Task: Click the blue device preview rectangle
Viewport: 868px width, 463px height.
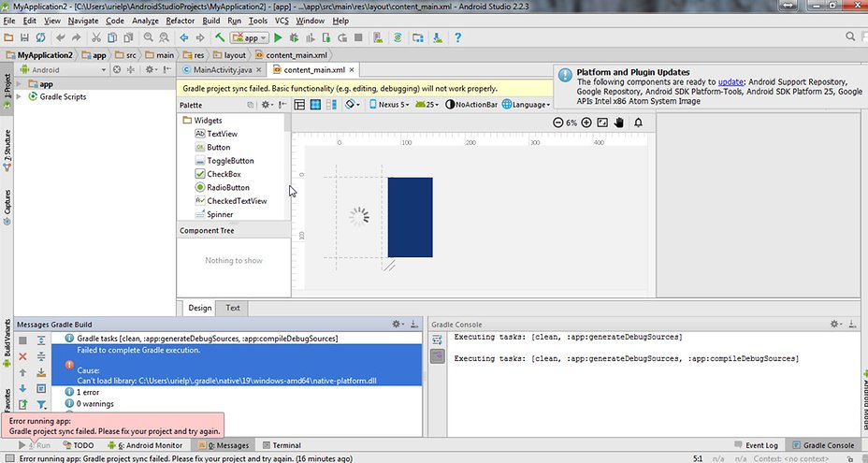Action: [x=411, y=217]
